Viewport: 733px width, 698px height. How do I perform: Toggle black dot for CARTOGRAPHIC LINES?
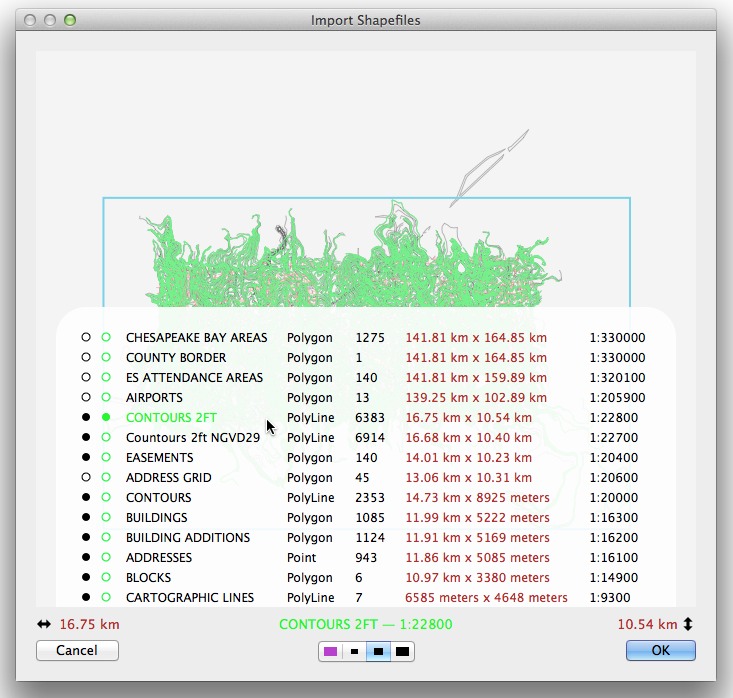[86, 597]
